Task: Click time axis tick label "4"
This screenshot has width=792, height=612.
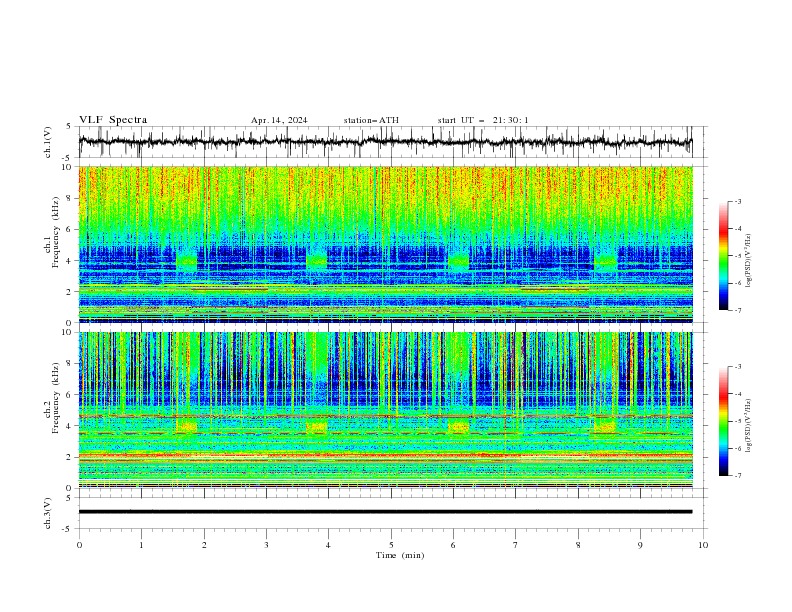Action: point(328,545)
